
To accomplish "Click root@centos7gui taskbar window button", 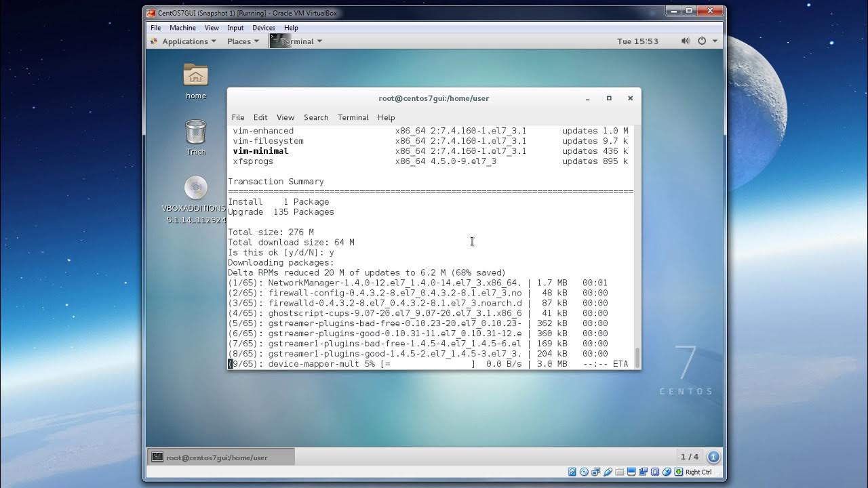I will click(221, 457).
